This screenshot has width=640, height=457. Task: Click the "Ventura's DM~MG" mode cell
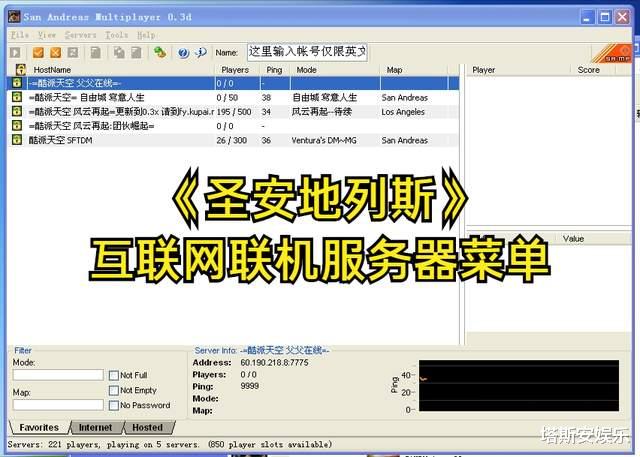pos(324,140)
